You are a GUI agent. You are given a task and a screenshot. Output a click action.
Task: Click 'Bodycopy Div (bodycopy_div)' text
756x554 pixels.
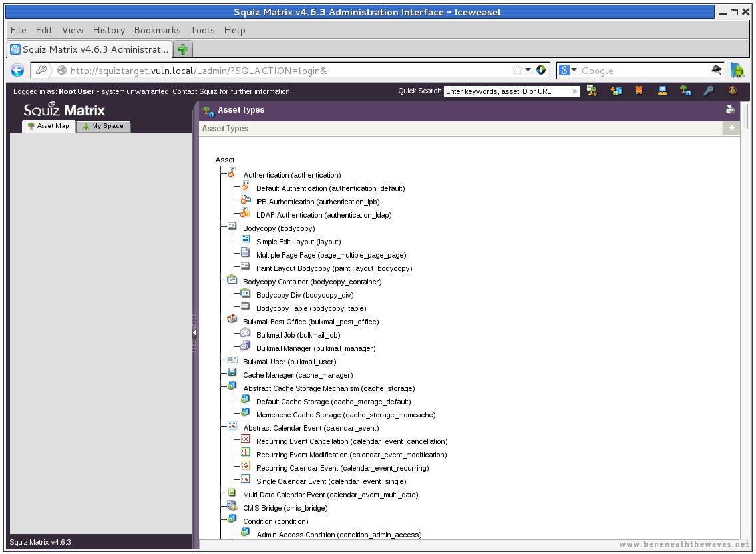pos(305,295)
